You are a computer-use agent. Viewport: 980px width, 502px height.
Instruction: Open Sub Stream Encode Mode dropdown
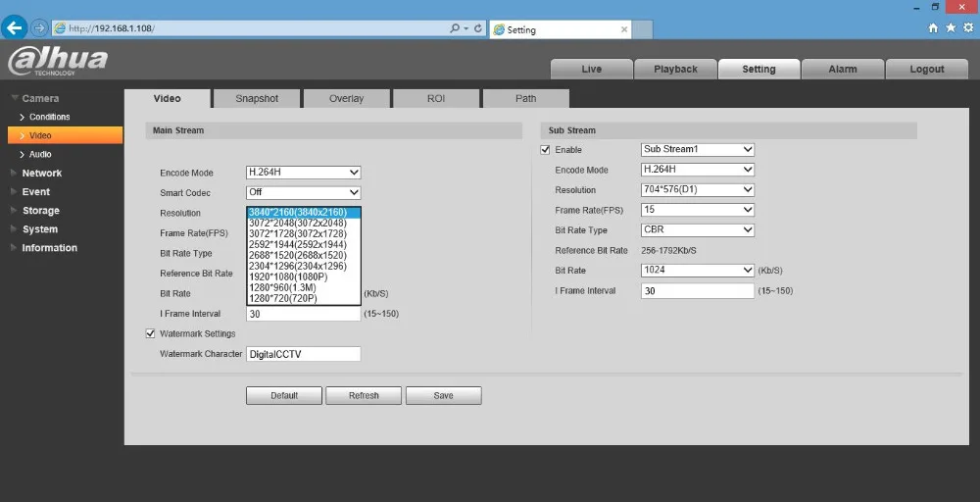coord(698,170)
